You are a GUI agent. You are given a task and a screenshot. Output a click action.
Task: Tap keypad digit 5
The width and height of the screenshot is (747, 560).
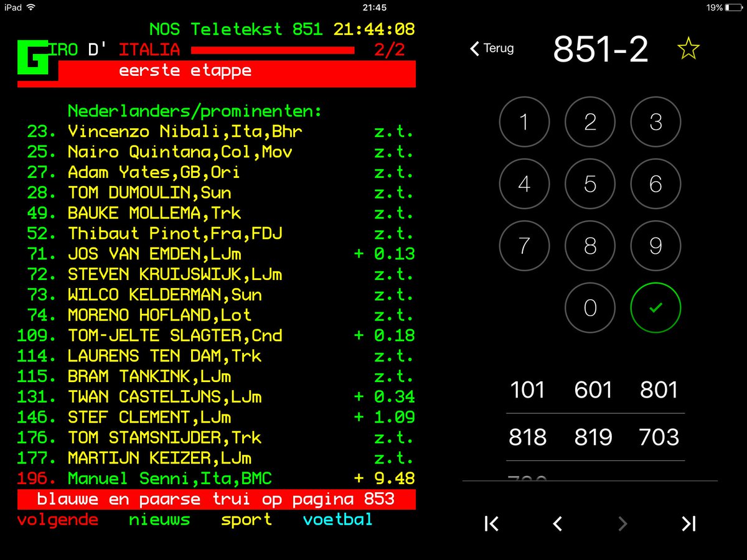[590, 184]
